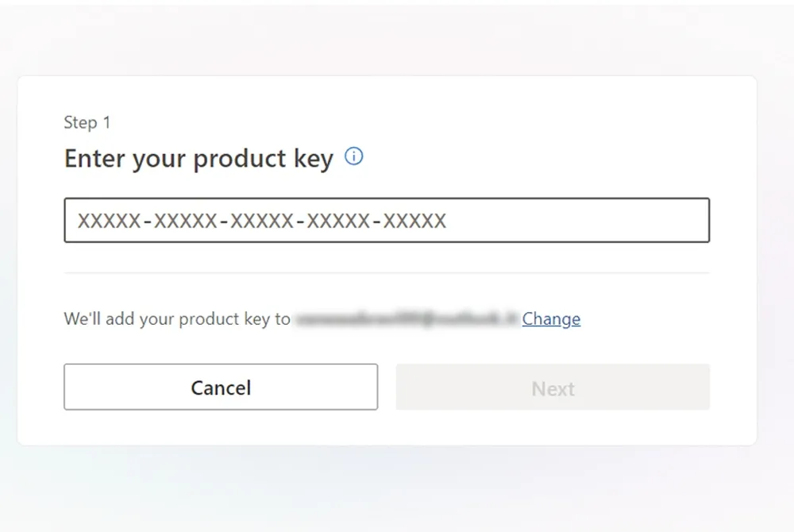Click the Step 1 label
Screen dimensions: 794x532
[87, 122]
